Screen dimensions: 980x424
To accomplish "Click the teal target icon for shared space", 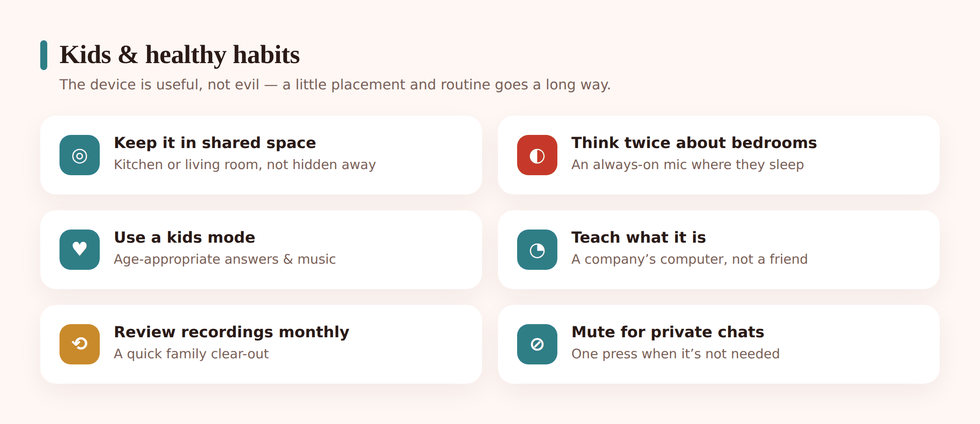I will 80,155.
